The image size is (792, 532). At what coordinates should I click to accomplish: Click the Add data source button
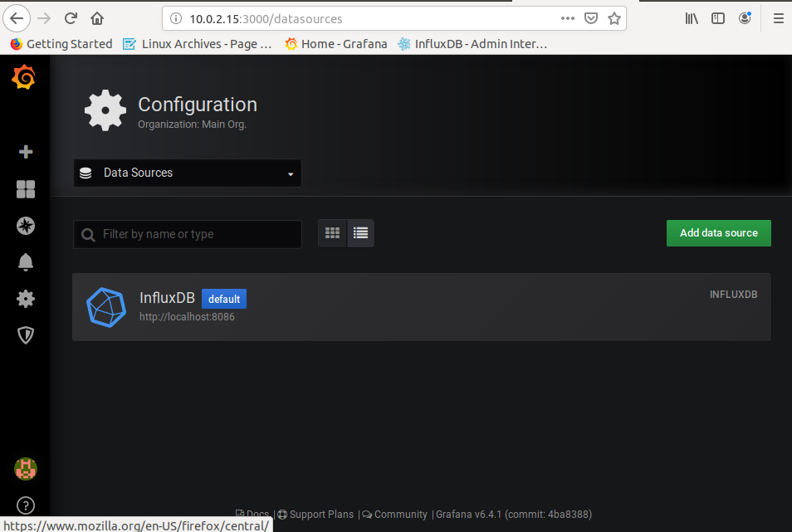tap(719, 233)
